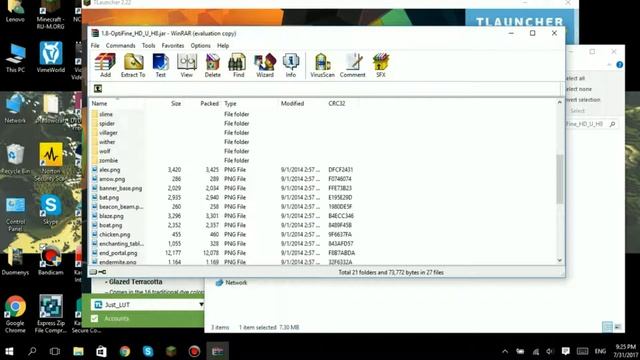The height and width of the screenshot is (360, 640).
Task: Sort file list by Modified column
Action: [292, 104]
